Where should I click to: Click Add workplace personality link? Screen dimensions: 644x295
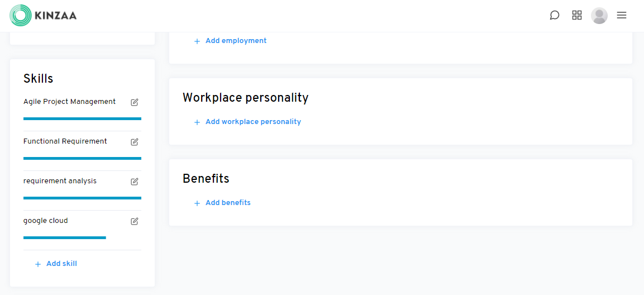253,122
